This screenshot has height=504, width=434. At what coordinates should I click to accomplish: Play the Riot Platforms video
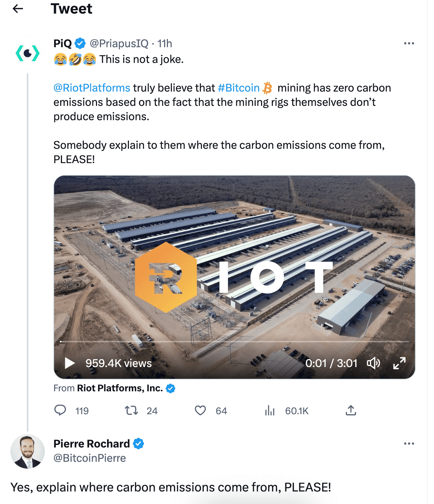(69, 363)
